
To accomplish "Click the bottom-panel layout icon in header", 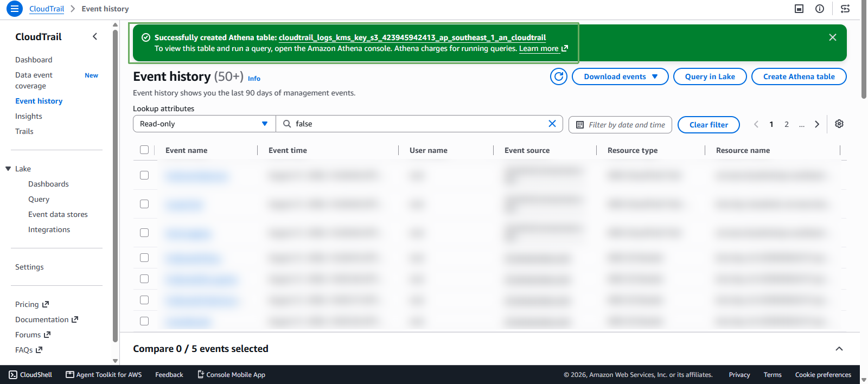I will (x=799, y=9).
